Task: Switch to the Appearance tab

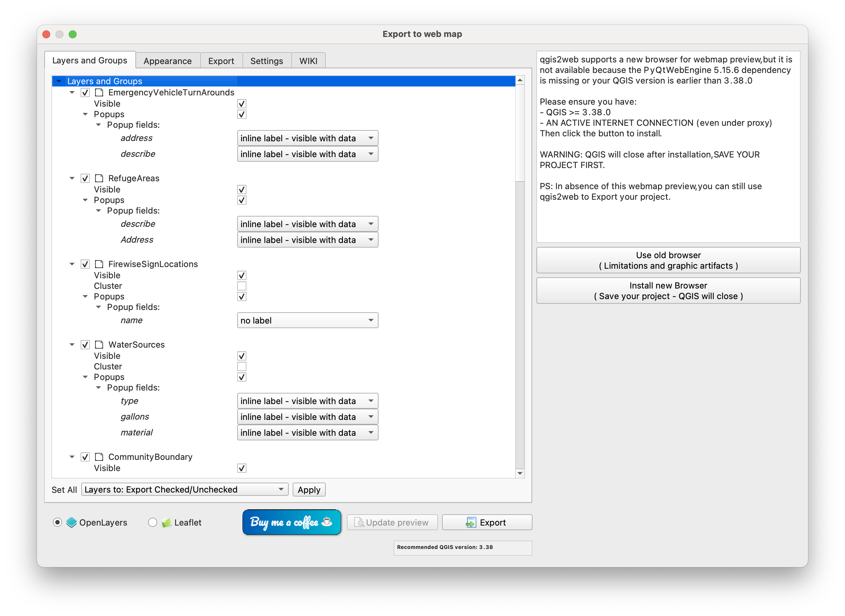Action: pyautogui.click(x=167, y=61)
